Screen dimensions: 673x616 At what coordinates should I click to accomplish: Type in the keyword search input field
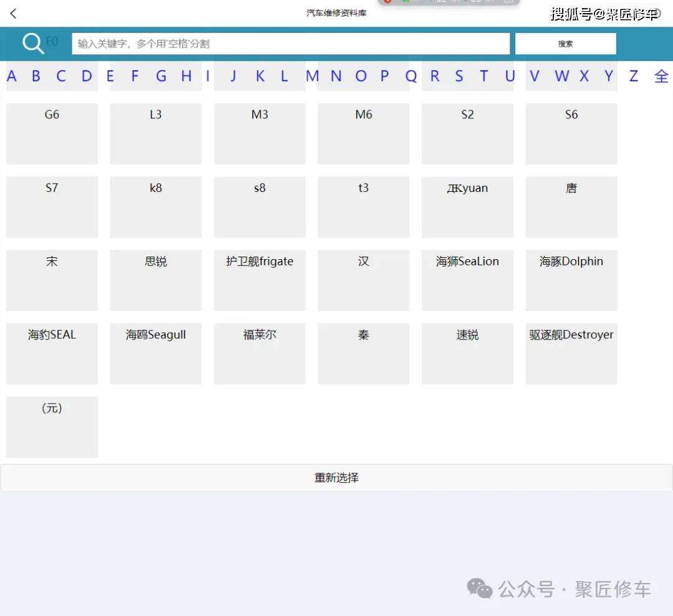point(290,44)
